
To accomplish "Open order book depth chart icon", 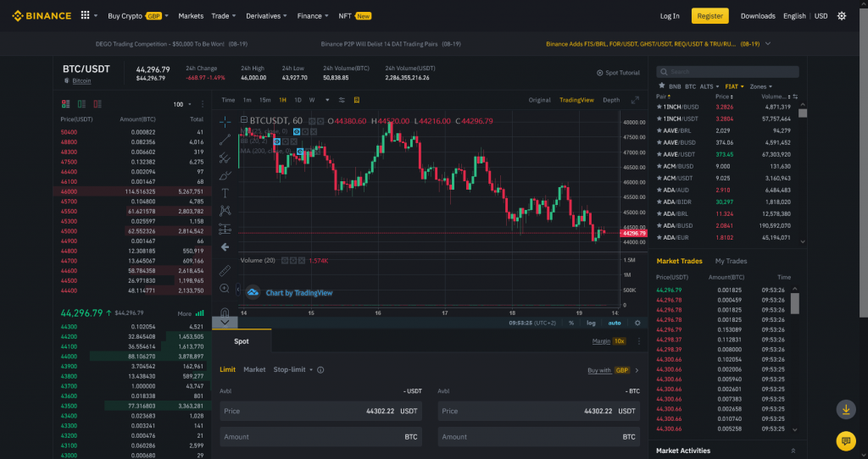I will (200, 313).
